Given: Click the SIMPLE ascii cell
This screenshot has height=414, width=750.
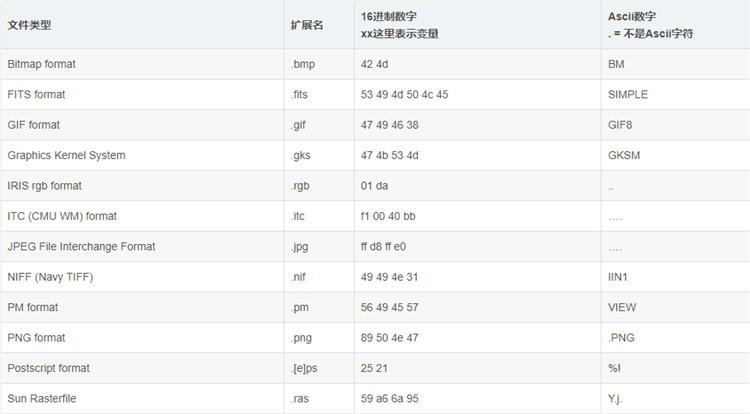Looking at the screenshot, I should pyautogui.click(x=627, y=94).
